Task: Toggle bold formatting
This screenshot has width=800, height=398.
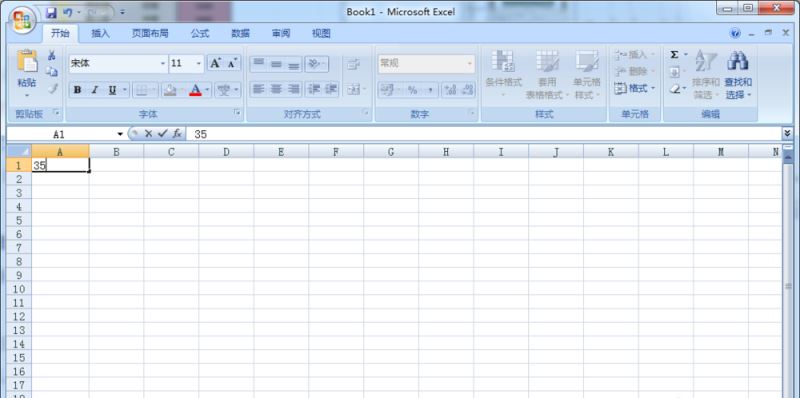Action: coord(77,90)
